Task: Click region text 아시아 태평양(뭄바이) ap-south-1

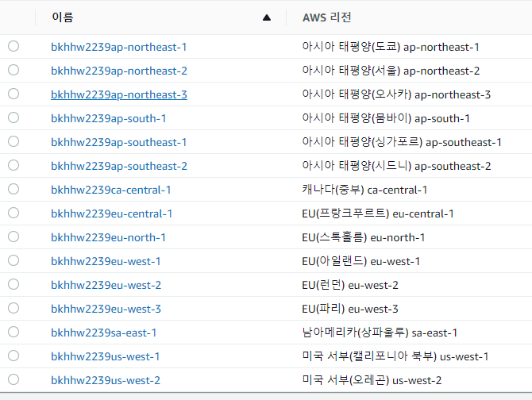Action: (x=386, y=118)
